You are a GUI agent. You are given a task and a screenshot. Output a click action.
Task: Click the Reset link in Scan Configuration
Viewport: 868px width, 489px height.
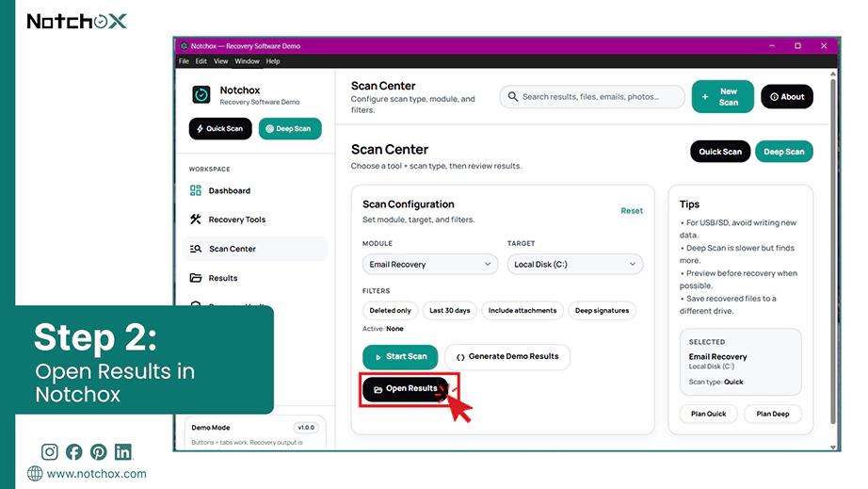coord(632,210)
